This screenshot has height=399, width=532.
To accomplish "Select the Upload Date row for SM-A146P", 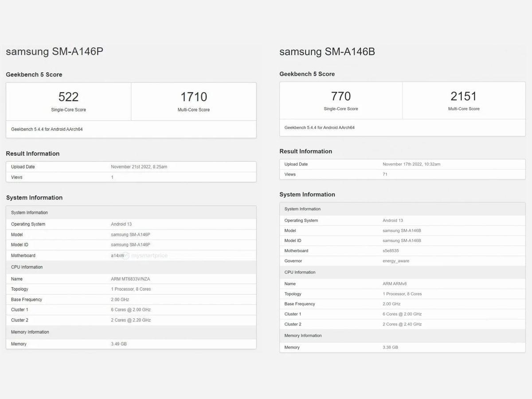I will point(131,167).
